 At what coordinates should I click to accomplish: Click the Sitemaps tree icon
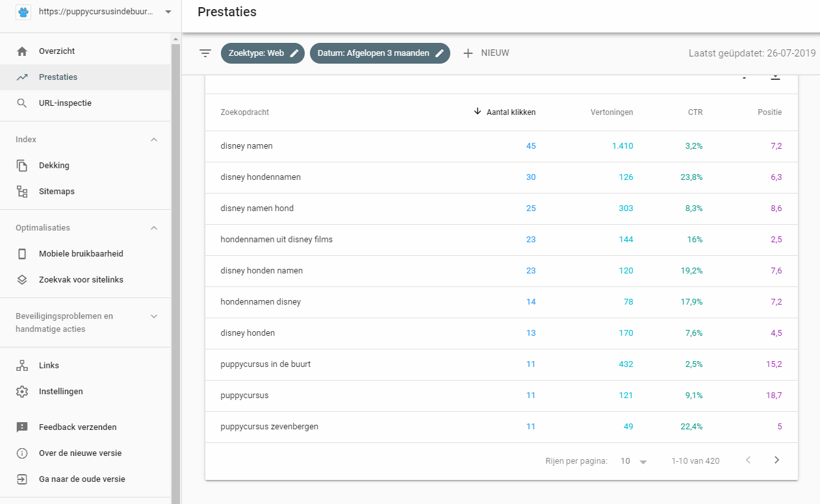(x=22, y=192)
